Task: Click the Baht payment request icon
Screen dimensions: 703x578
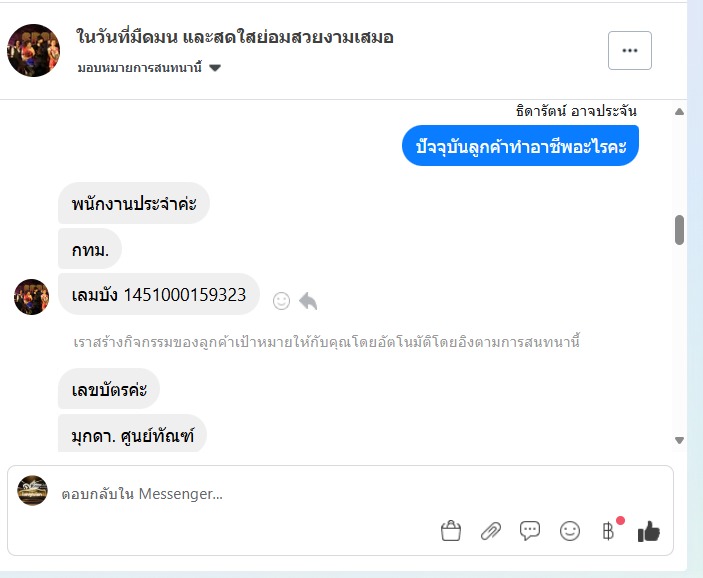Action: click(608, 531)
